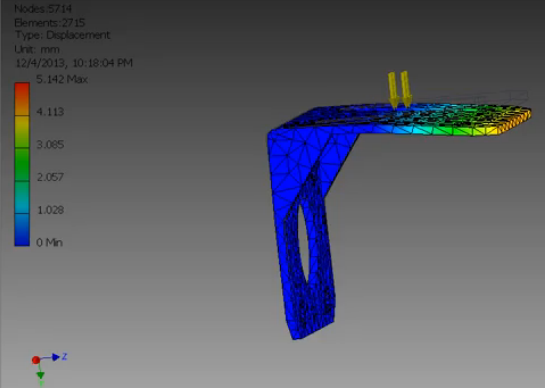This screenshot has height=388, width=545.
Task: Select the right yellow force arrow
Action: click(406, 89)
